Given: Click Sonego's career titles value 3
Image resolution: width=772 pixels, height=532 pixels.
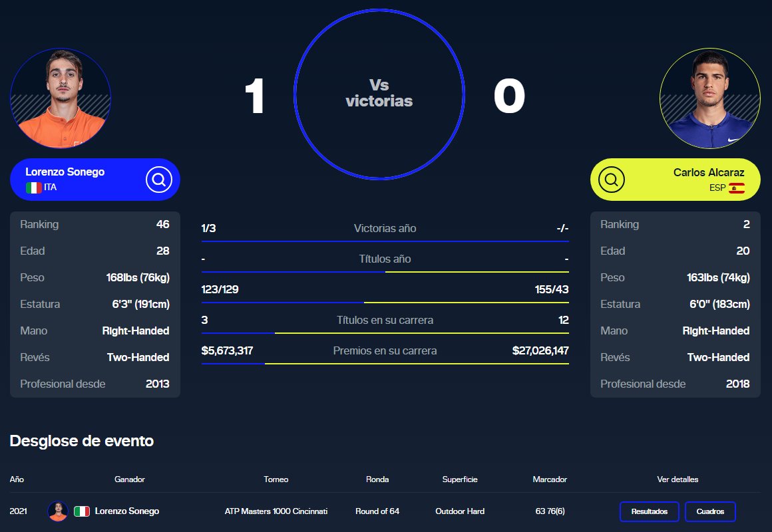Looking at the screenshot, I should point(204,320).
